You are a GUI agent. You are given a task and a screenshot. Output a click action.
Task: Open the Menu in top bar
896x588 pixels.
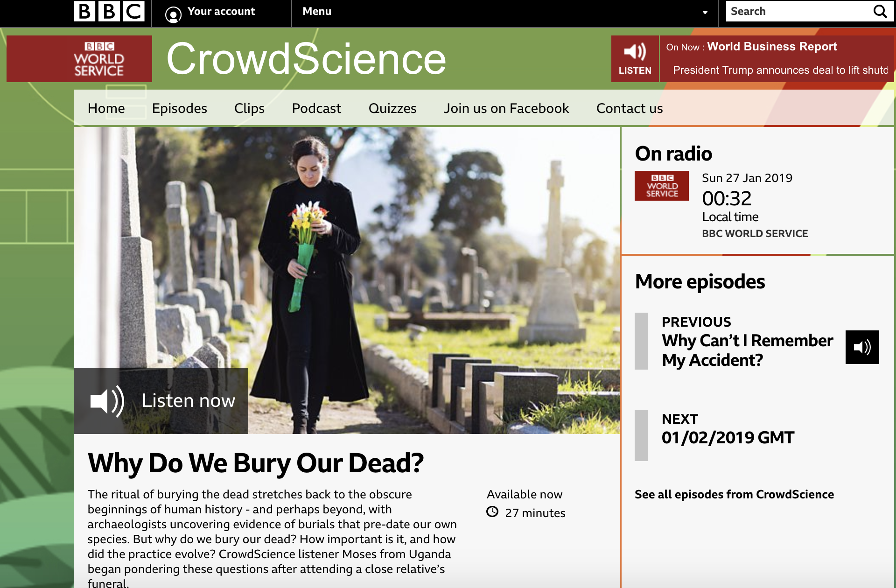(x=317, y=11)
